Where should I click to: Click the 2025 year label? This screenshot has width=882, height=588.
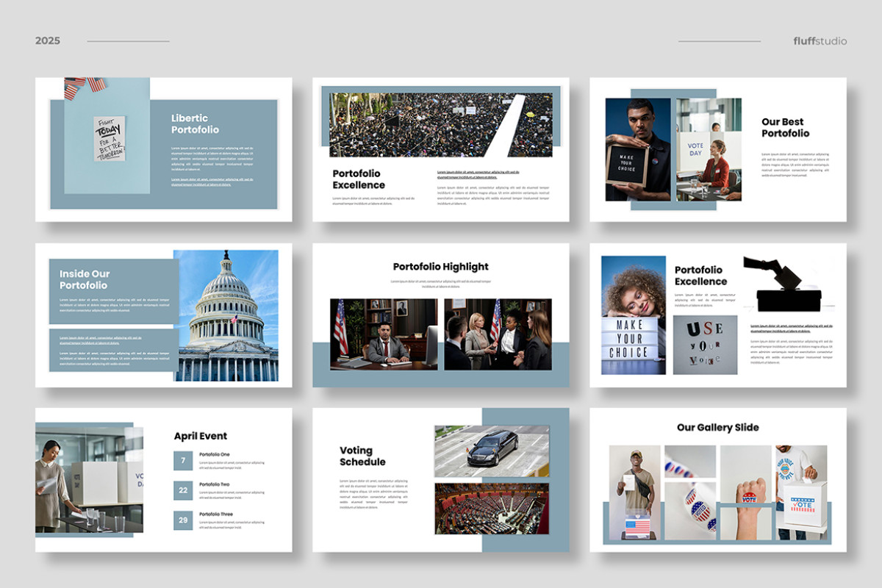pos(47,40)
